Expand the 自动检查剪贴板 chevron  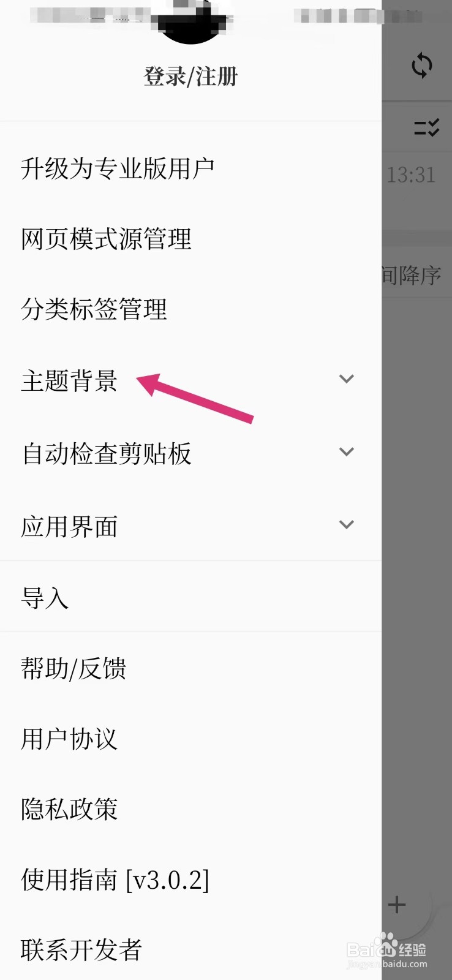click(x=347, y=452)
